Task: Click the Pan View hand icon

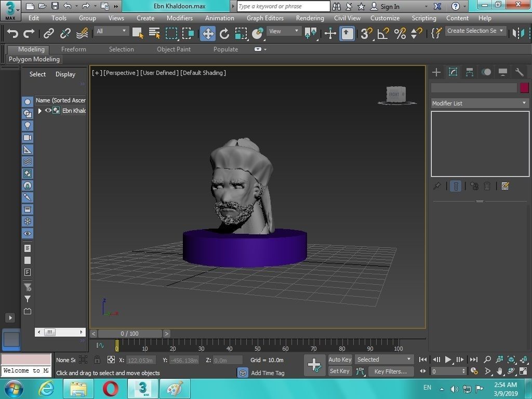Action: pyautogui.click(x=499, y=371)
